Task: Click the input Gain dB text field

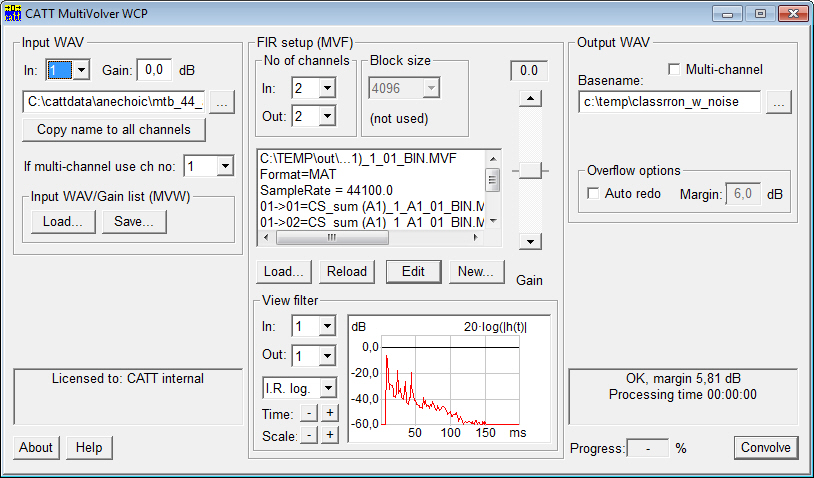Action: coord(154,70)
